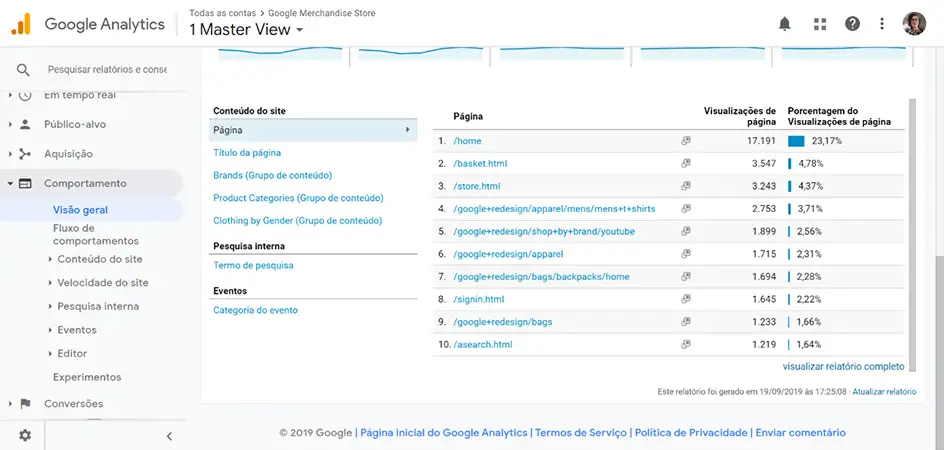Click external icon for shop+by+brand/youtube row
This screenshot has height=450, width=944.
click(685, 231)
